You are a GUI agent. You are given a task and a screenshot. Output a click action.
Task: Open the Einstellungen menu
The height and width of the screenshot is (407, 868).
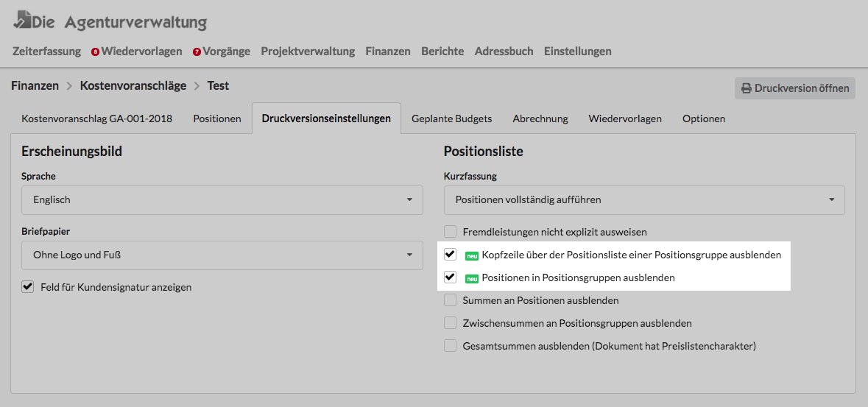pos(577,52)
